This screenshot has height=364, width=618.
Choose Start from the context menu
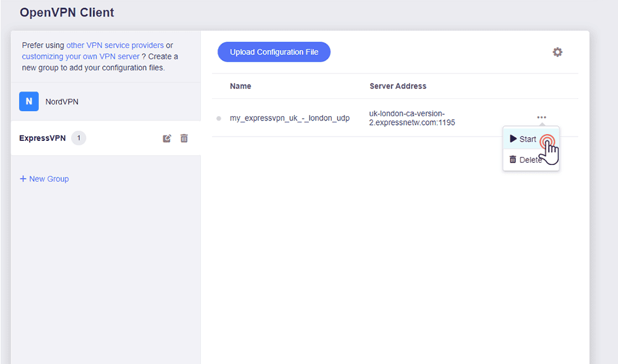point(531,139)
